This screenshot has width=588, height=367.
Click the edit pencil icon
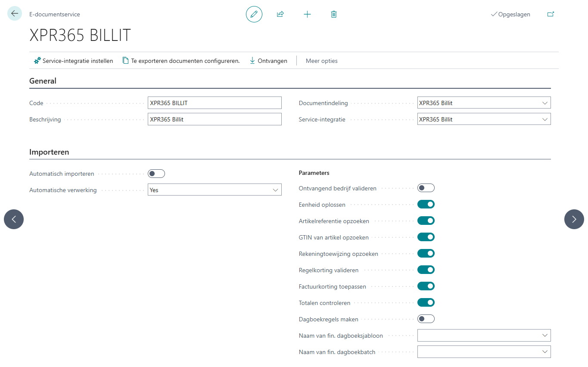254,14
